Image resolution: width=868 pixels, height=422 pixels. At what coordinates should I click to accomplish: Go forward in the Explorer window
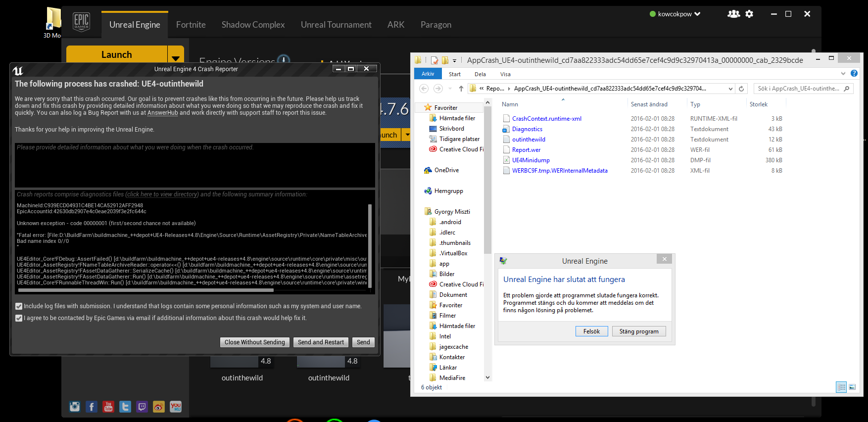pyautogui.click(x=438, y=89)
